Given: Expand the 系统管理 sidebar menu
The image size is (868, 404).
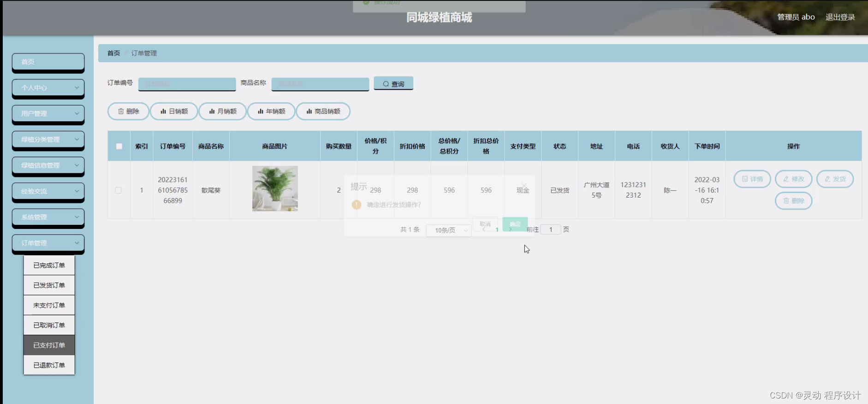Looking at the screenshot, I should pos(48,217).
